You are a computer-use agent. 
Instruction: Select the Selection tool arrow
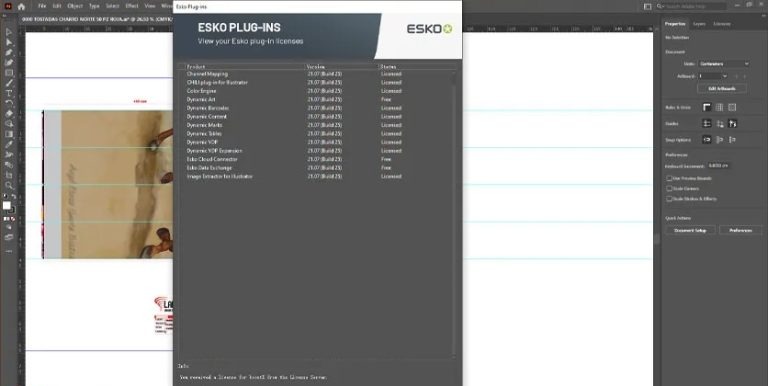[9, 32]
